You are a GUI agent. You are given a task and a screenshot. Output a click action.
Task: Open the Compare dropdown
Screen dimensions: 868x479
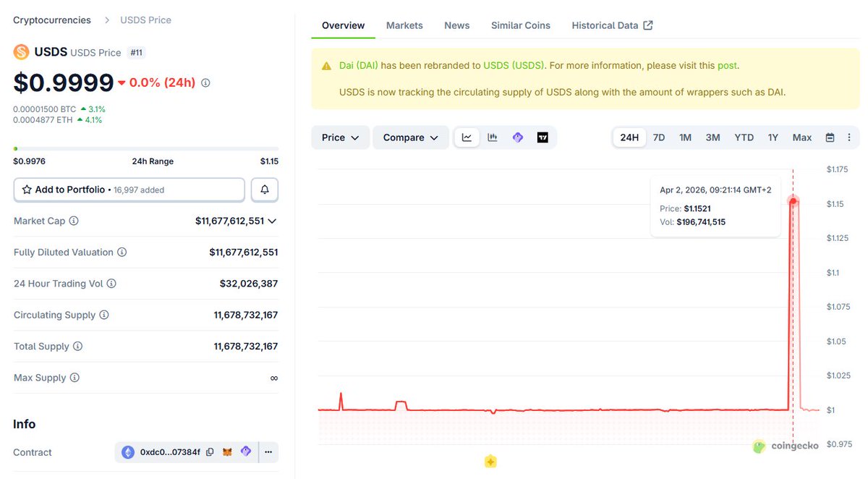(411, 137)
